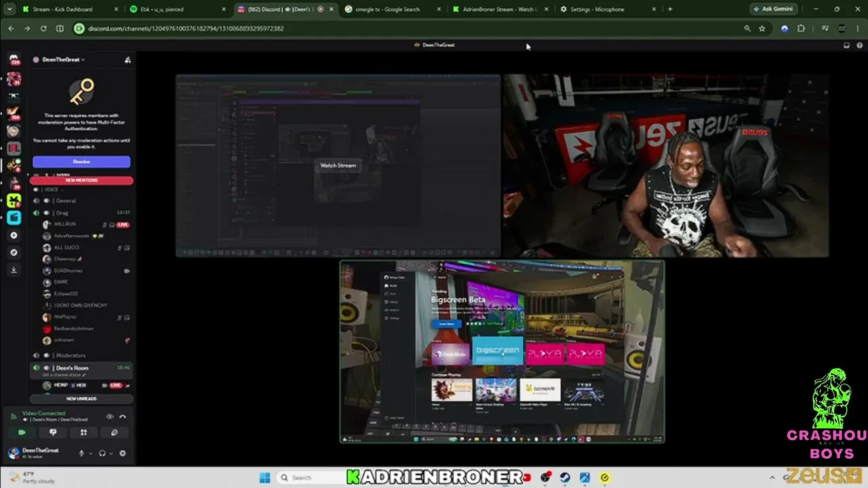
Task: Click the browser back arrow
Action: 11,28
